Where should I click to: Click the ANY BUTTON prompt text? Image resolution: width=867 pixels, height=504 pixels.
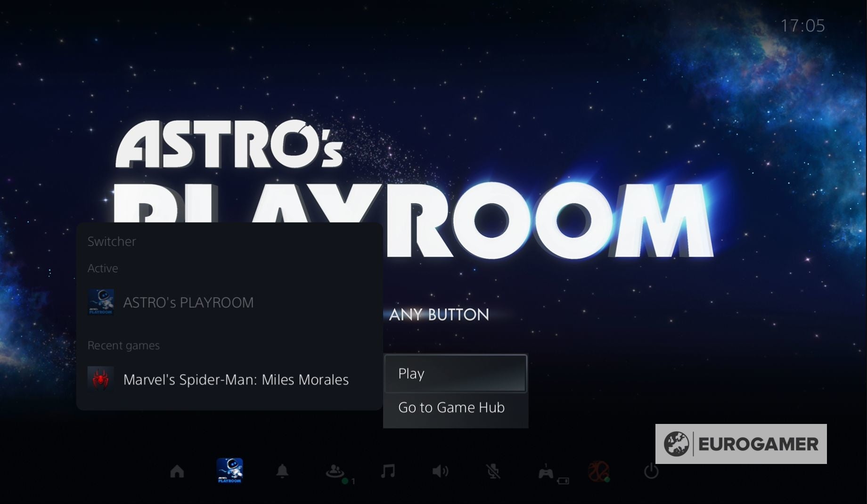tap(439, 315)
